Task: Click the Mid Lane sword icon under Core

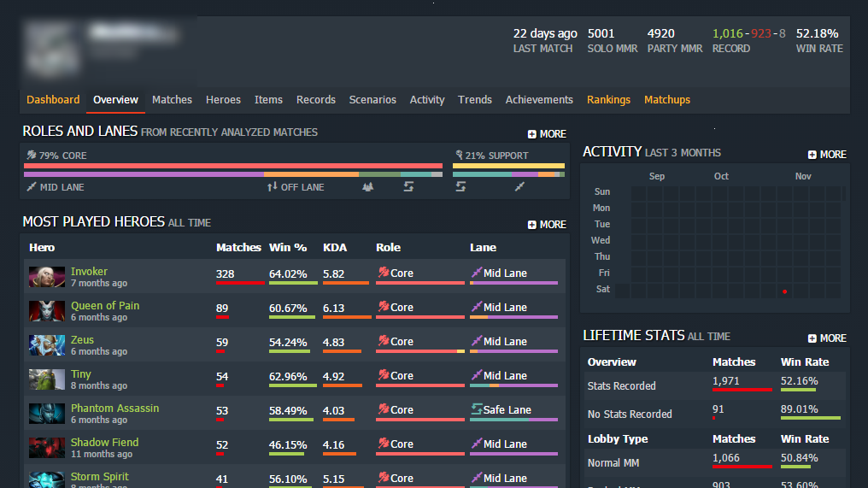Action: (x=32, y=187)
